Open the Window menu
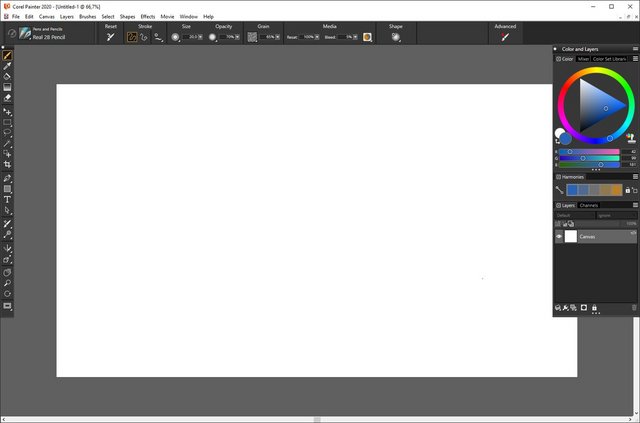This screenshot has width=640, height=423. tap(189, 17)
